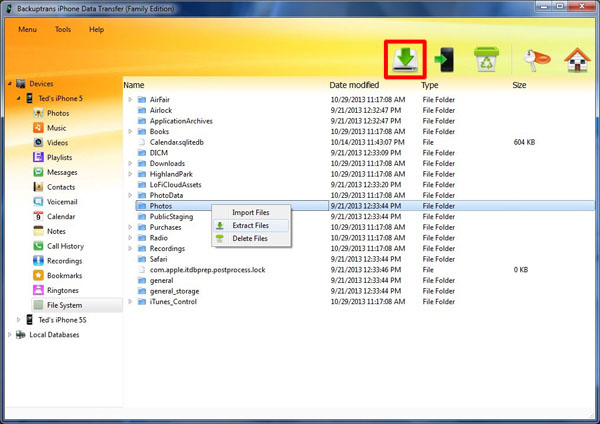Select Local Databases node
This screenshot has height=424, width=600.
point(54,335)
